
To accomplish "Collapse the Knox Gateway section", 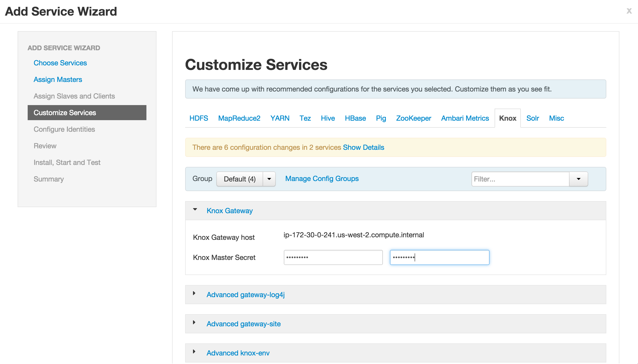I will click(x=195, y=209).
